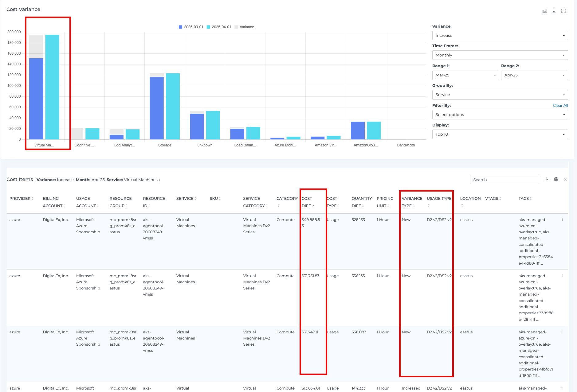Toggle 2025-04-01 series in chart legend

(219, 27)
